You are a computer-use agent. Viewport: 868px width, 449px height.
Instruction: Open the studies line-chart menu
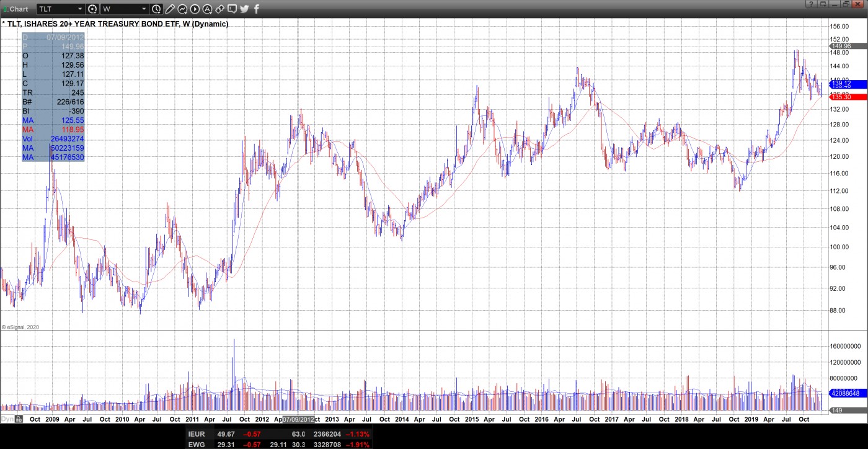[x=182, y=9]
